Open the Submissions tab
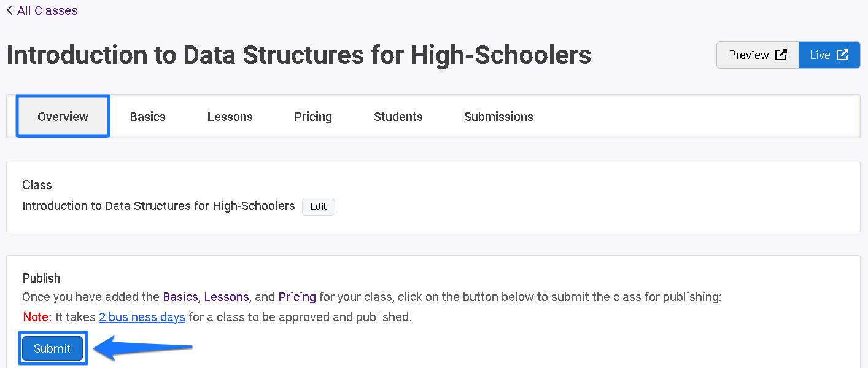 (x=498, y=117)
